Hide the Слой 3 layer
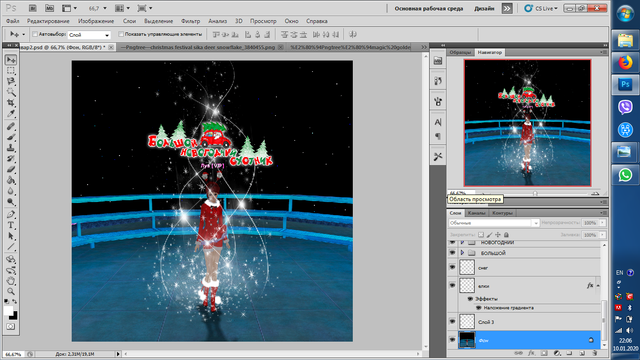The image size is (640, 360). point(452,322)
